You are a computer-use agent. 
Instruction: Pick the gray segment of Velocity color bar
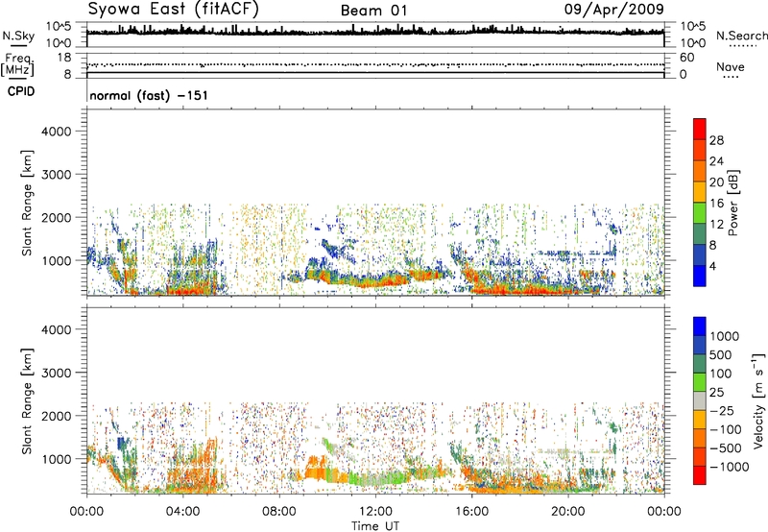click(x=700, y=400)
